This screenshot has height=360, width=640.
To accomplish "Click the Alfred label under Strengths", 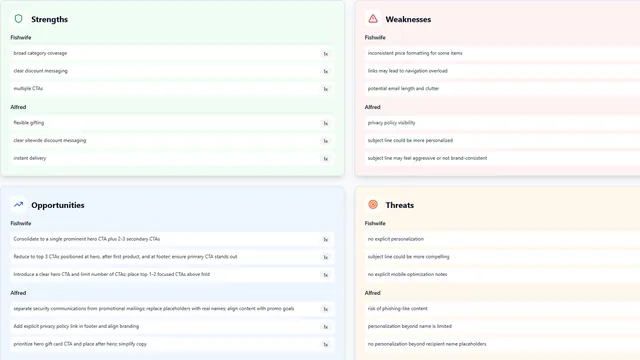I will click(18, 107).
